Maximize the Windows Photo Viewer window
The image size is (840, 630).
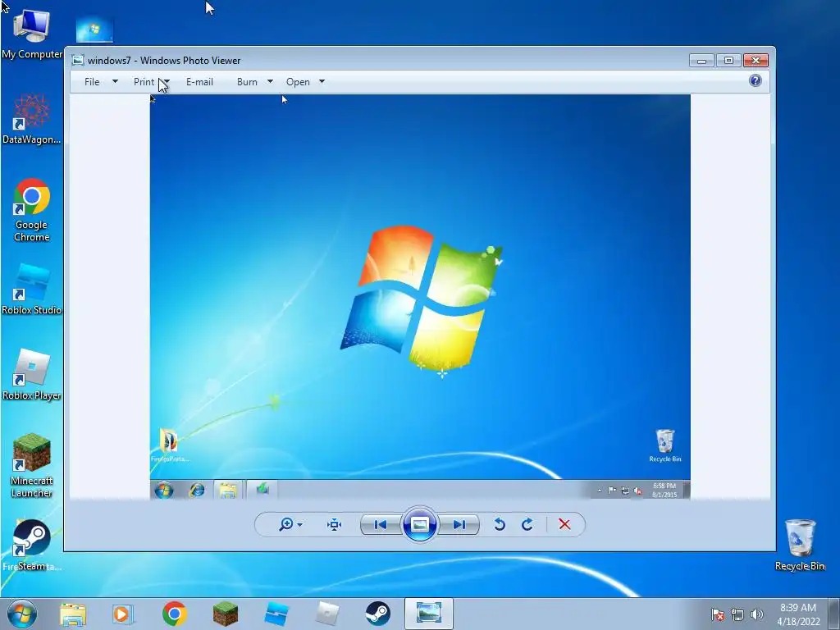tap(728, 61)
